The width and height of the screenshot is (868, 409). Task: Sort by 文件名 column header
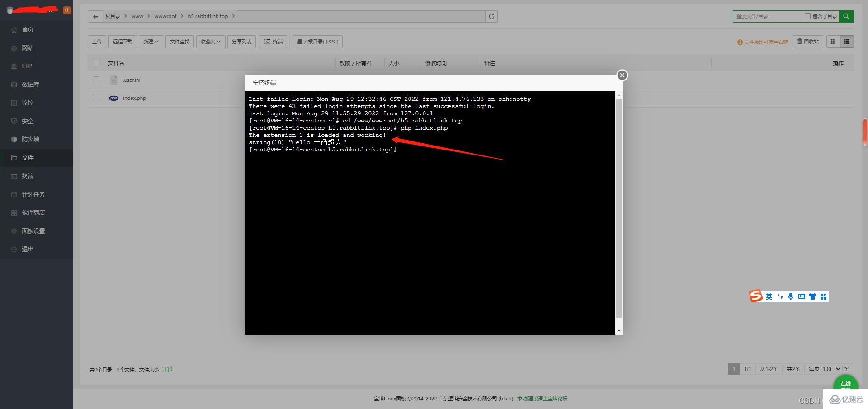click(116, 63)
